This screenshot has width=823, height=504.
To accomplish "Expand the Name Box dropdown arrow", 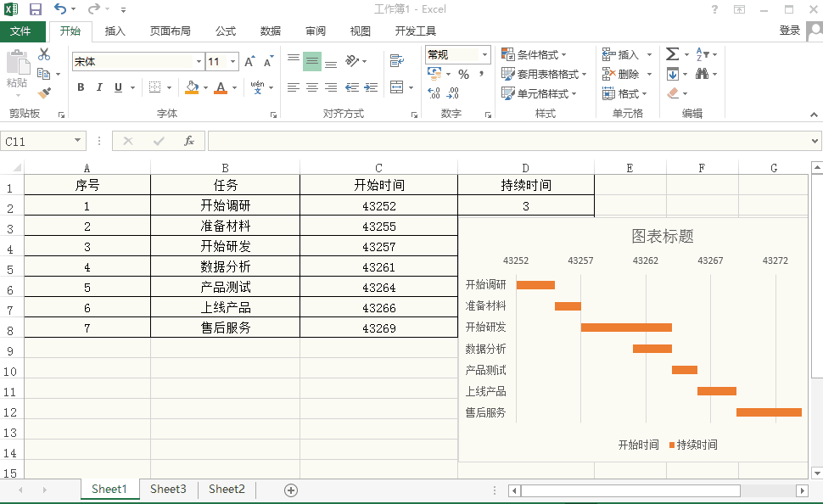I will [x=78, y=141].
